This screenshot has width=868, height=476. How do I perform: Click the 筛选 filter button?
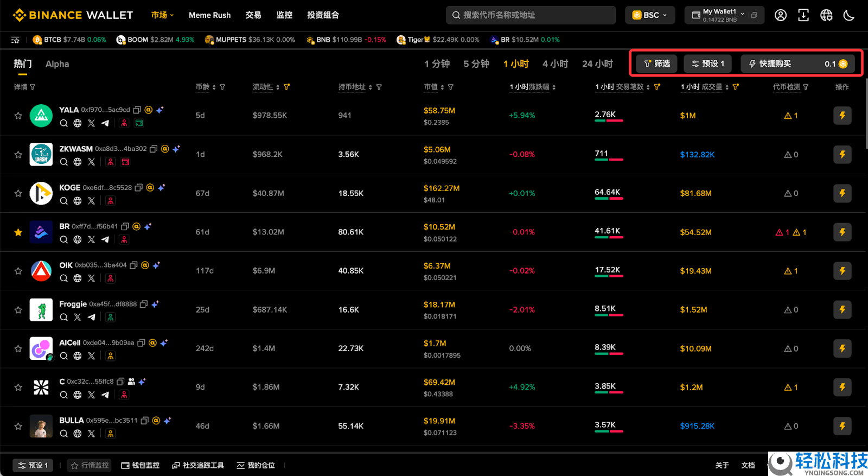(656, 64)
